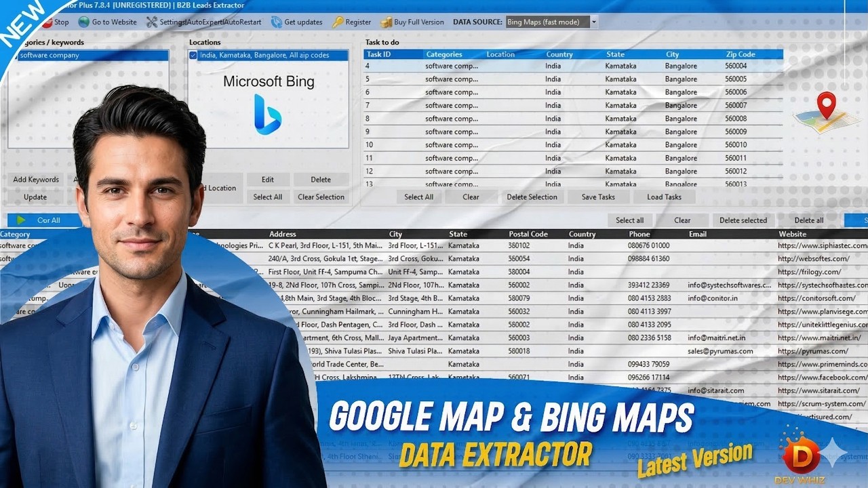This screenshot has height=488, width=868.
Task: Click website https://conitorsoft.com/
Action: coord(816,298)
